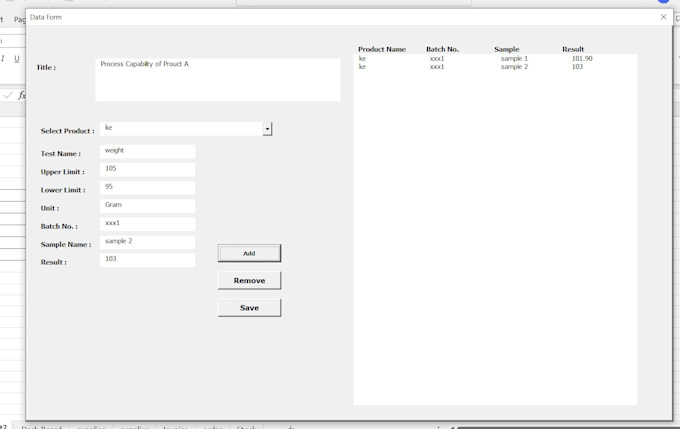The height and width of the screenshot is (429, 680).
Task: Edit the Batch No. field 'xxx1'
Action: [147, 224]
